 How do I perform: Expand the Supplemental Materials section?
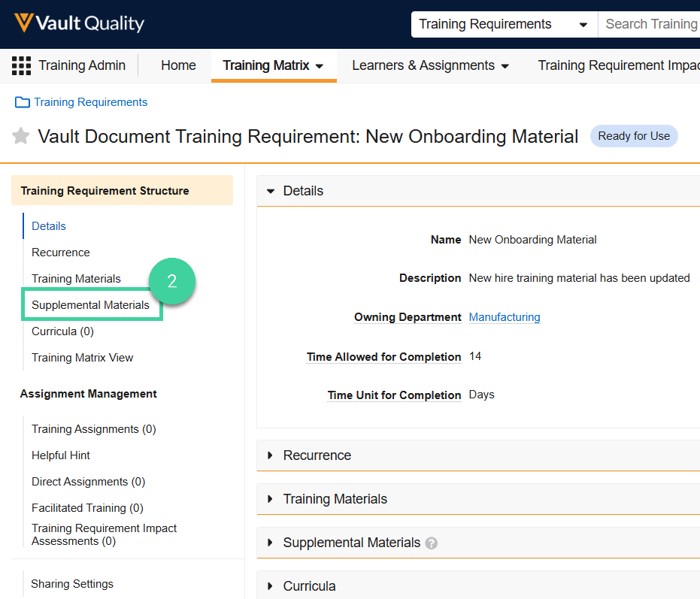(x=270, y=543)
